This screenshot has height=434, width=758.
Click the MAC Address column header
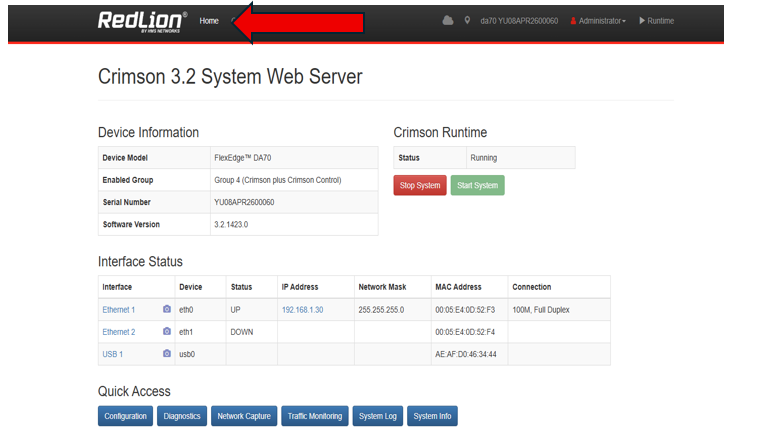458,287
